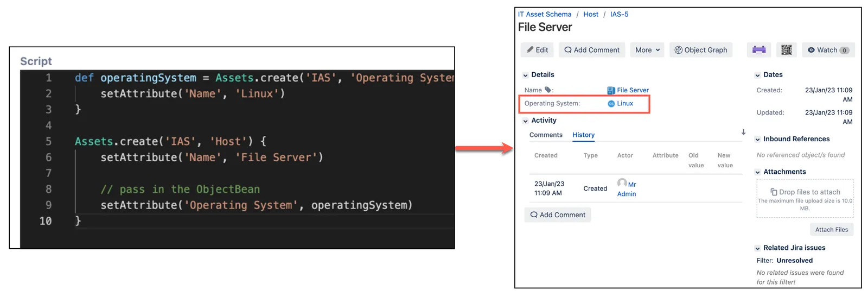Click the label tag icon beside Name
Screen dimensions: 868x296
pyautogui.click(x=548, y=90)
